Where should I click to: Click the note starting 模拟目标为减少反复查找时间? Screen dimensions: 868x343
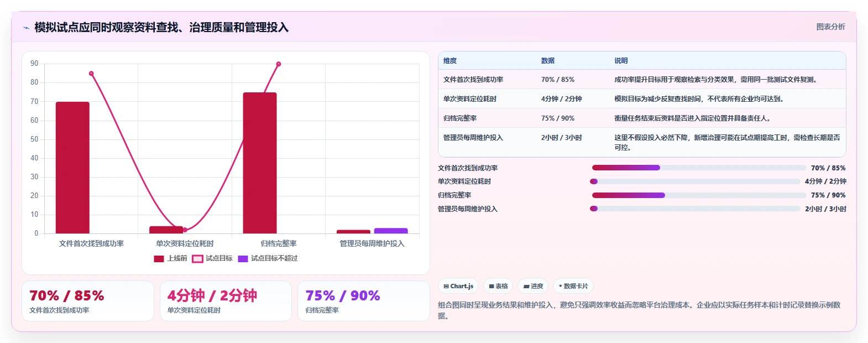coord(699,99)
